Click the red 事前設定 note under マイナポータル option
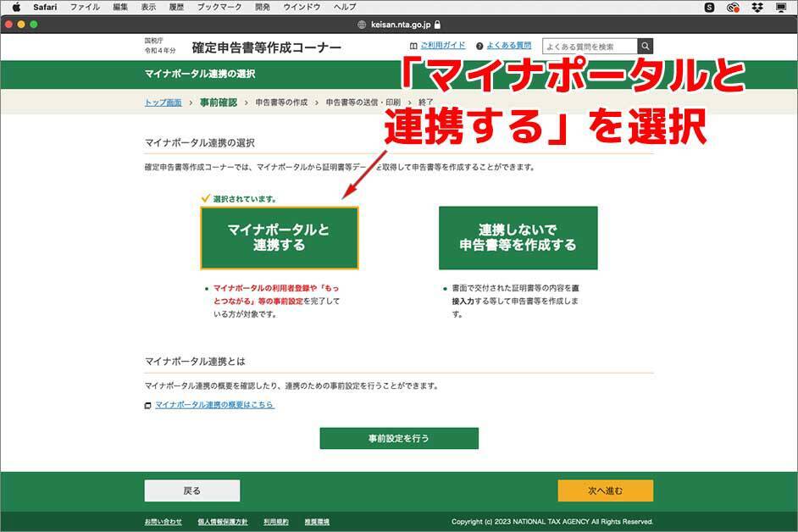The width and height of the screenshot is (798, 532). tap(276, 295)
